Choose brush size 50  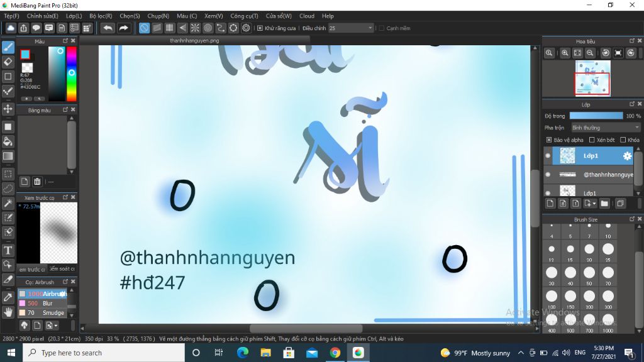(589, 275)
